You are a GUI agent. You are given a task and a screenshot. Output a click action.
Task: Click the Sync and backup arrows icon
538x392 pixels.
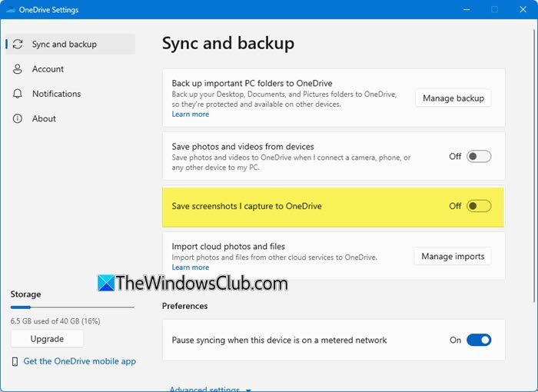pyautogui.click(x=18, y=45)
